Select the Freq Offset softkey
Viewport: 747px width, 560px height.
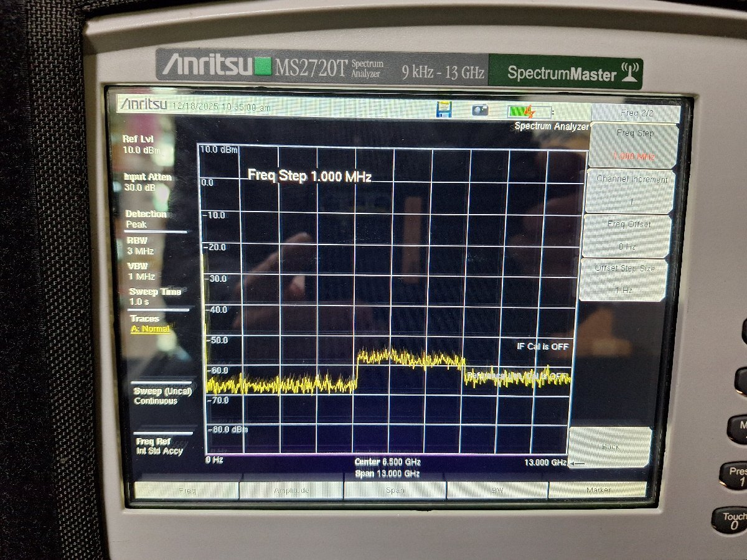click(x=626, y=236)
